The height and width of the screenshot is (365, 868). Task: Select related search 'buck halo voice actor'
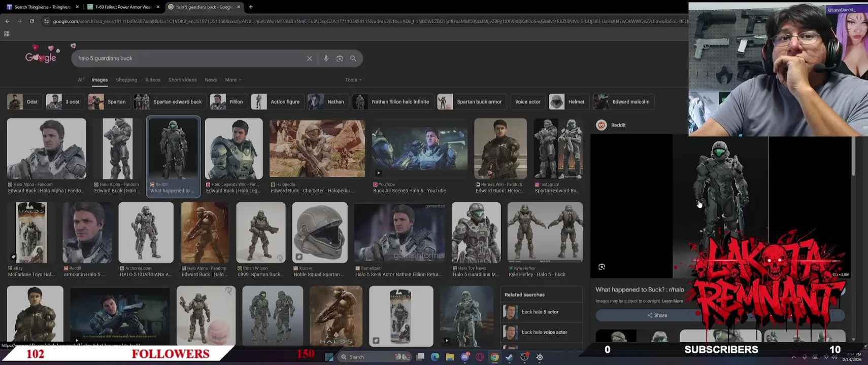[x=542, y=332]
